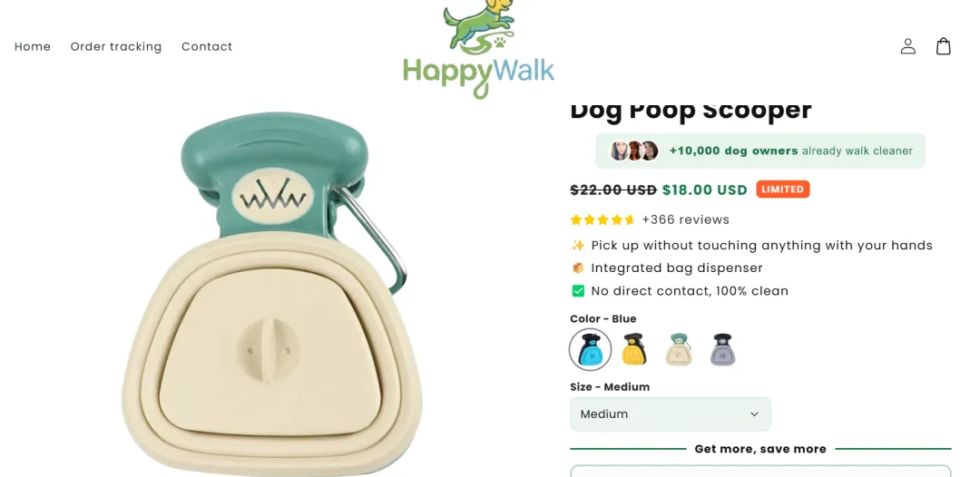Click the chevron arrow in size selector
Screen dimensions: 980x477
754,414
